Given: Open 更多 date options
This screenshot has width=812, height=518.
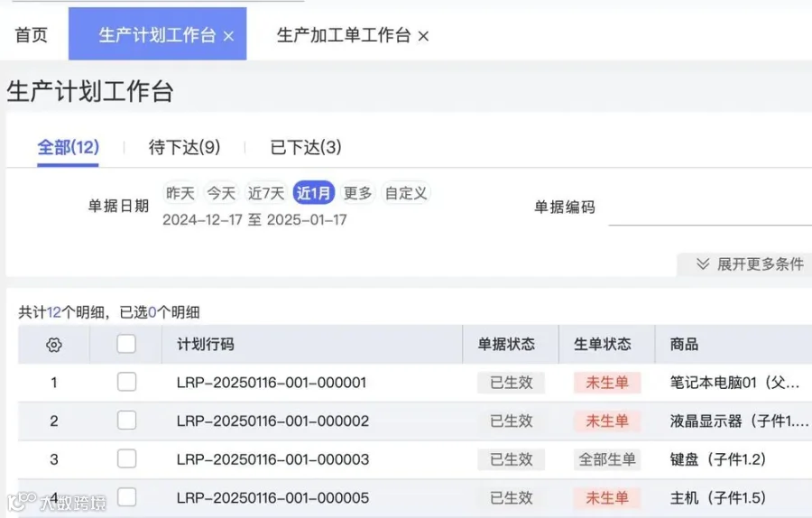Looking at the screenshot, I should click(x=358, y=193).
